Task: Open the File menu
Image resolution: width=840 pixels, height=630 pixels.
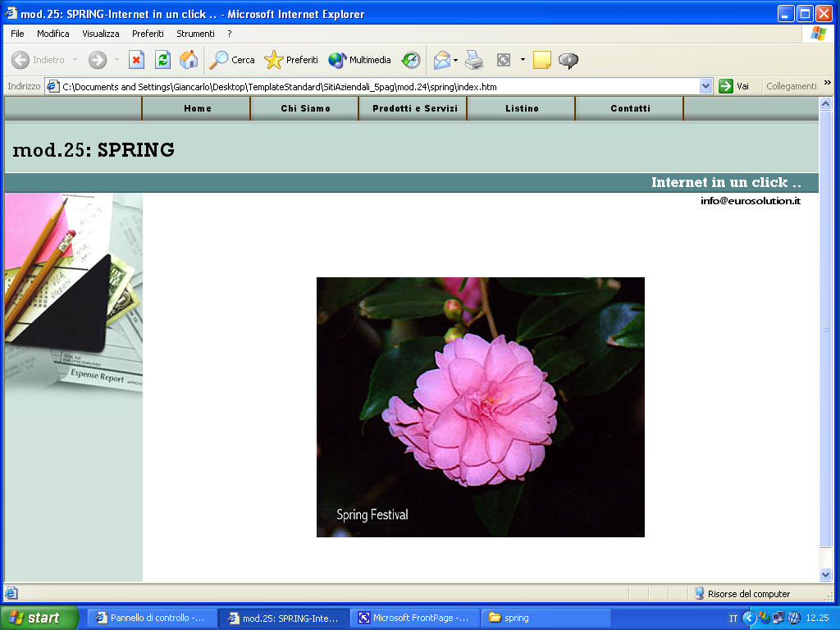Action: [17, 34]
